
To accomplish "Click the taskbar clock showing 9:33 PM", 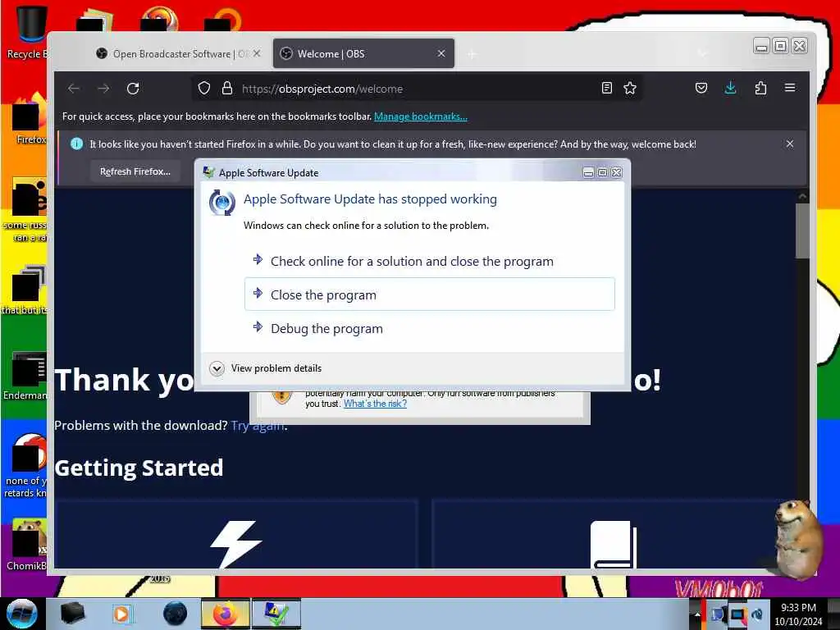I will coord(798,614).
